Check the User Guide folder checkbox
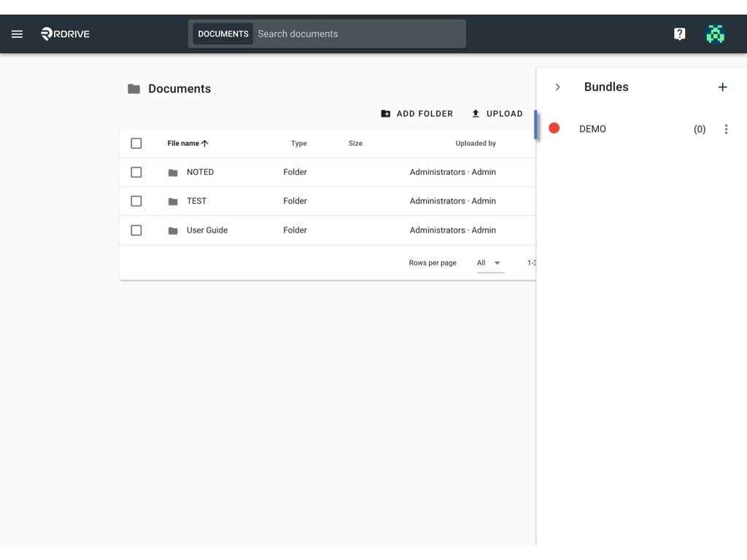 click(x=136, y=230)
